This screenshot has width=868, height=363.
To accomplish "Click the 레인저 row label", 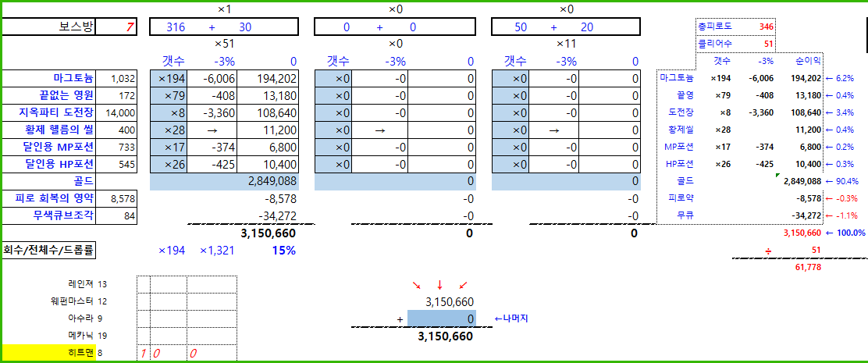I will coord(81,284).
